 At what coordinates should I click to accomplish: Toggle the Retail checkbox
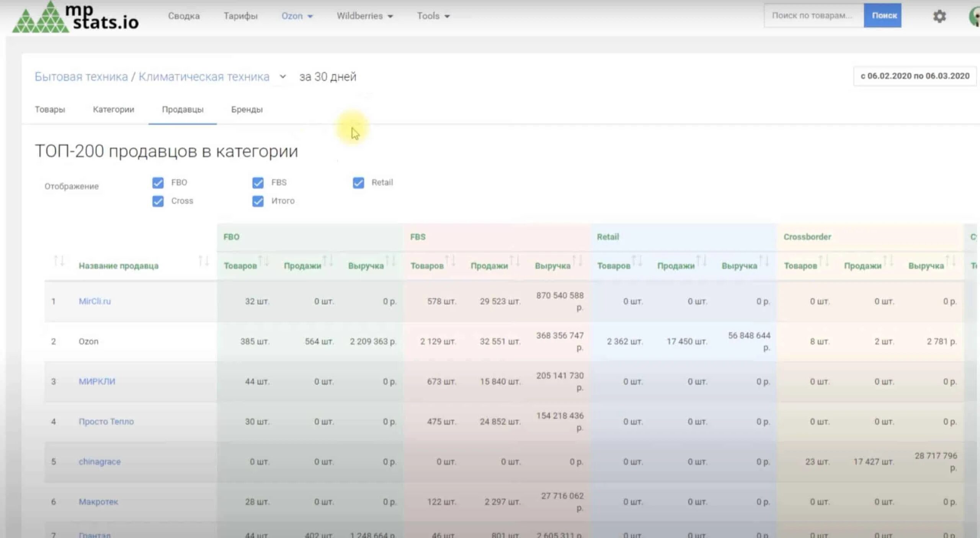[358, 183]
